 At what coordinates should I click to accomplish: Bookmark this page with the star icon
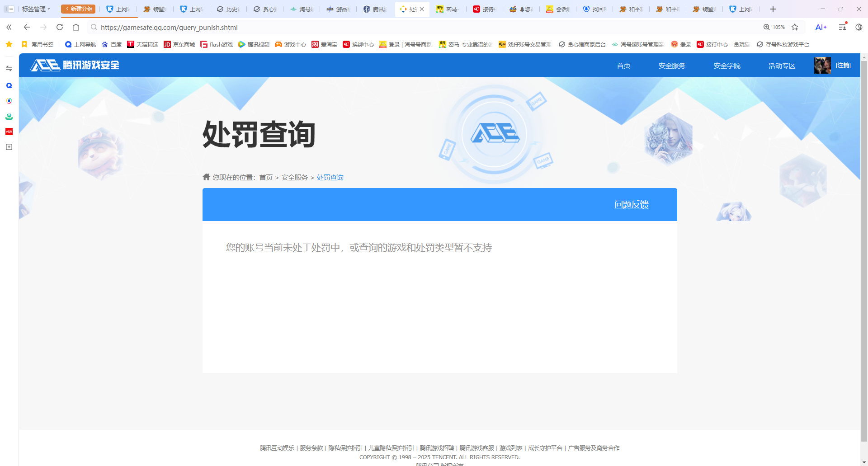coord(795,28)
